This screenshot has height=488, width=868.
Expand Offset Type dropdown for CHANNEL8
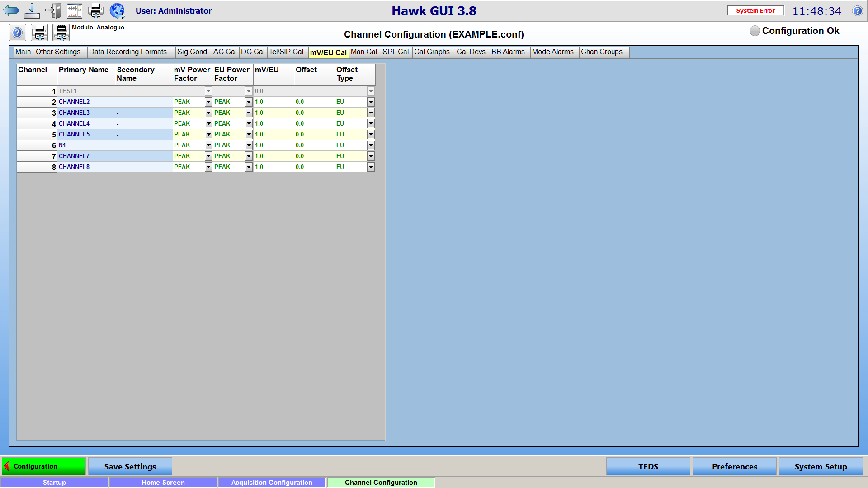coord(371,167)
